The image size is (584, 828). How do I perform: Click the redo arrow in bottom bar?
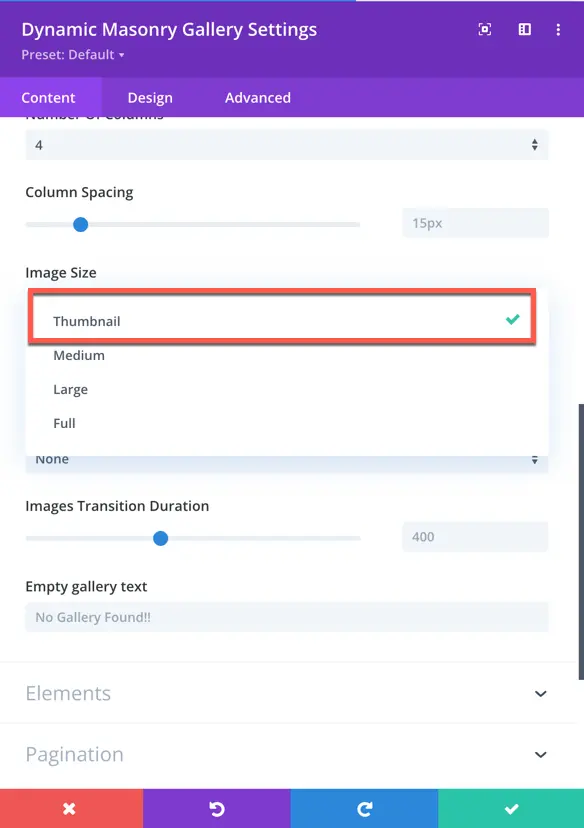364,808
